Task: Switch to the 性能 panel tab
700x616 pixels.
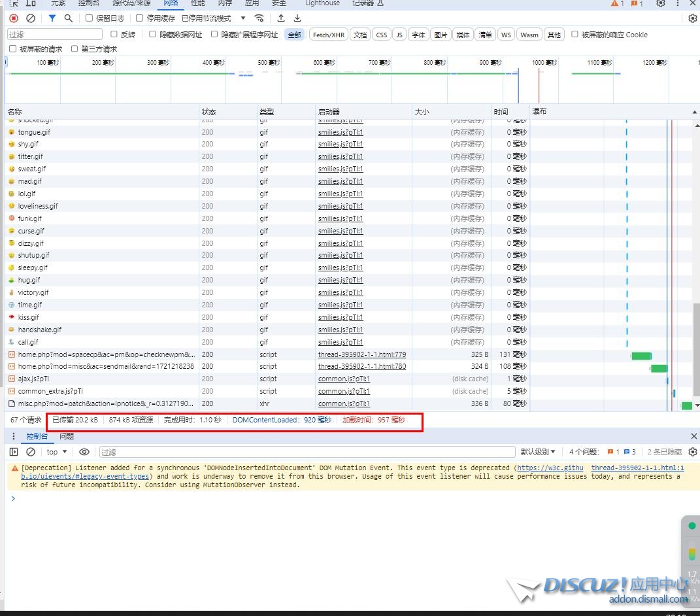Action: coord(197,3)
